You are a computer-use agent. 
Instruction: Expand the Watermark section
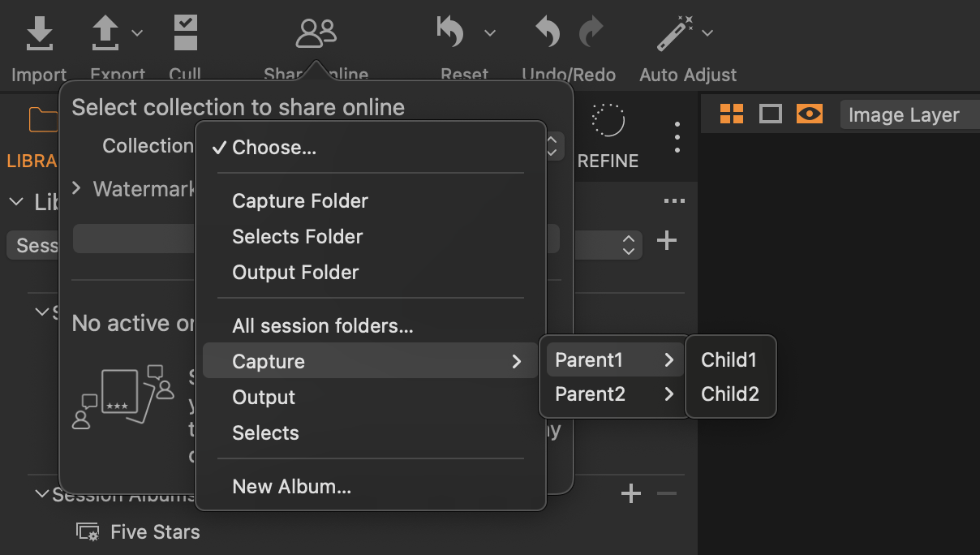tap(77, 188)
